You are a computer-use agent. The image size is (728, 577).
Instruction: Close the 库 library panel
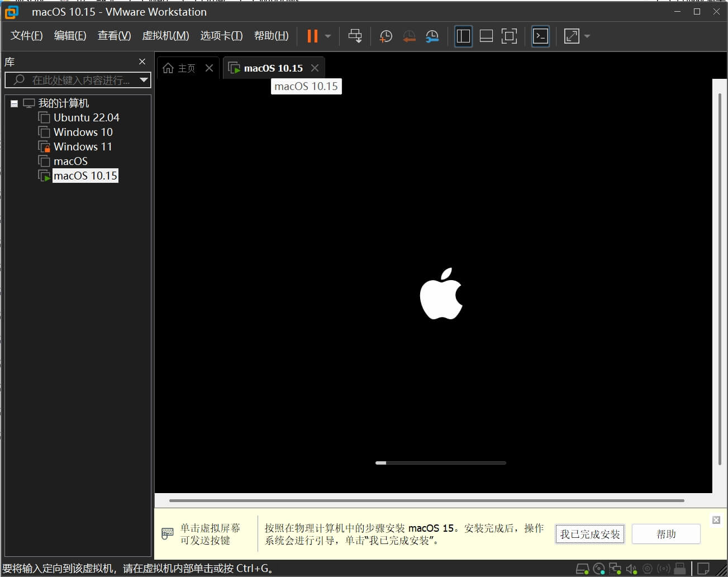point(142,62)
